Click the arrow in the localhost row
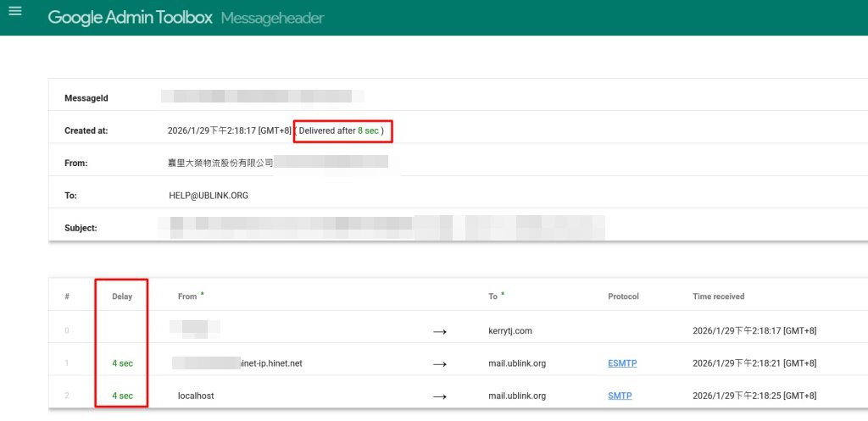Viewport: 868px width, 421px height. (x=440, y=397)
